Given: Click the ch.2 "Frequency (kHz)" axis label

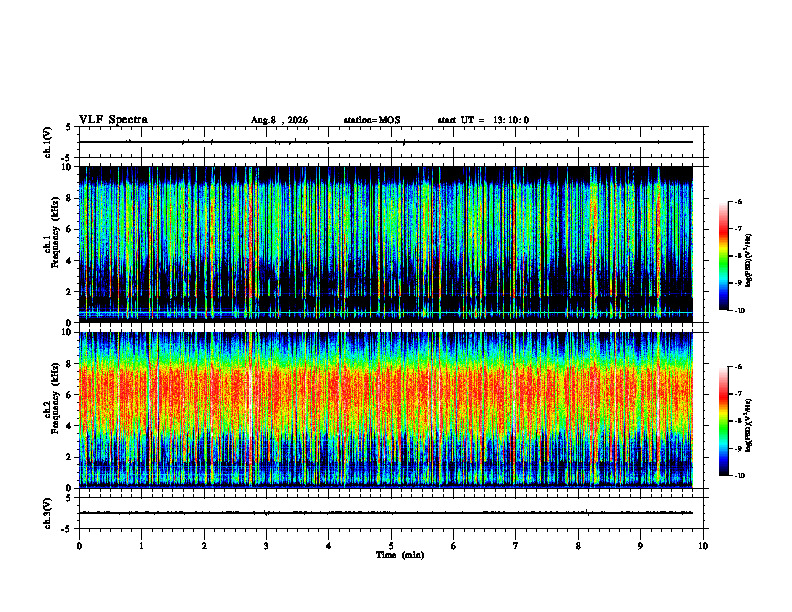Looking at the screenshot, I should pos(55,398).
